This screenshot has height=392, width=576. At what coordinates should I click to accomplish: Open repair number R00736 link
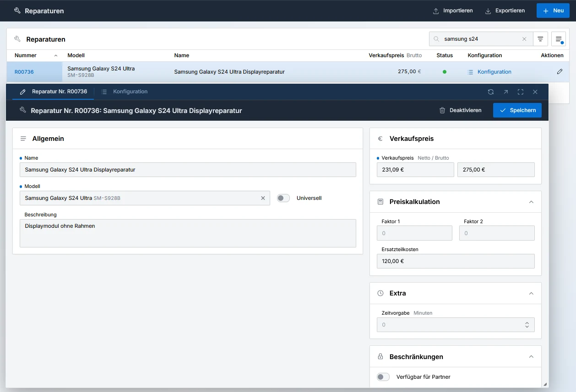[x=24, y=72]
